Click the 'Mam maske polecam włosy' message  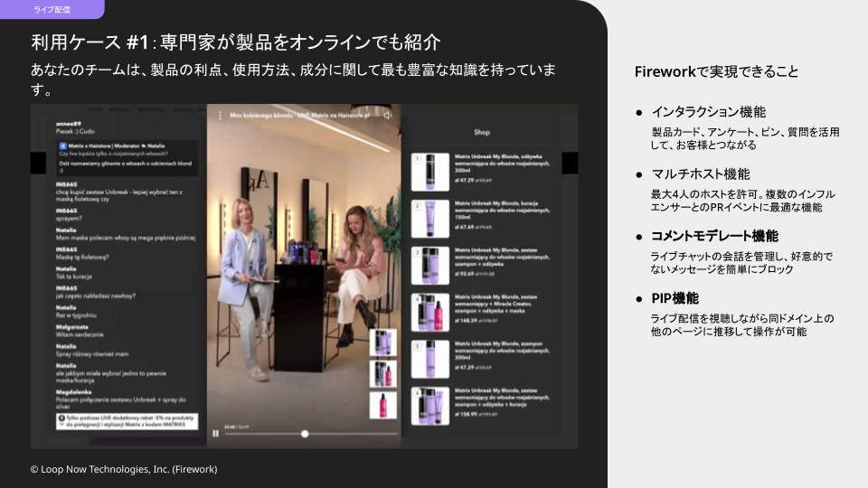click(x=126, y=238)
